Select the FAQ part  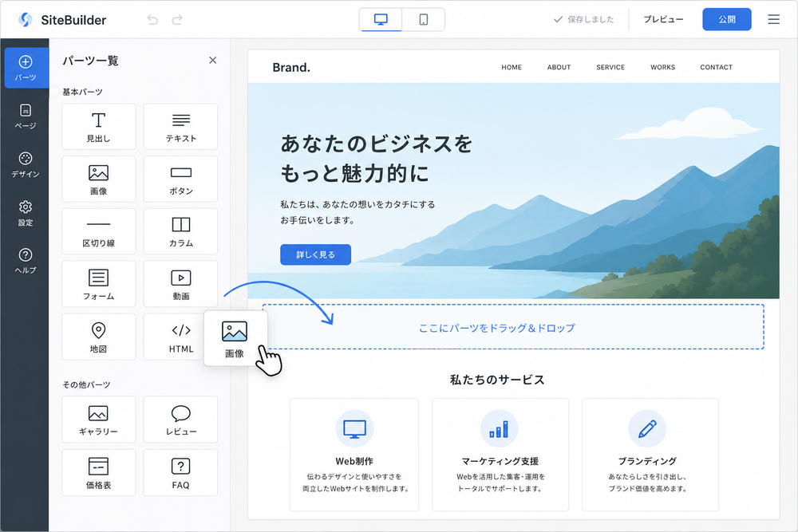point(180,472)
